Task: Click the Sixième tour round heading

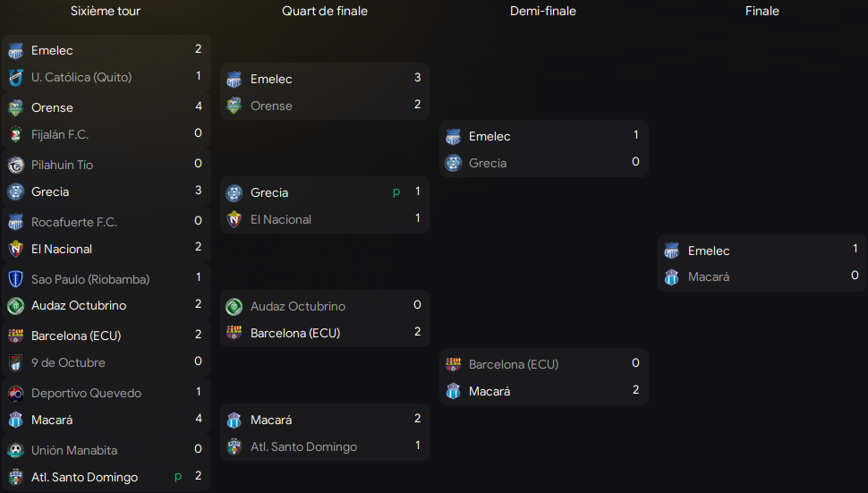Action: pos(106,12)
